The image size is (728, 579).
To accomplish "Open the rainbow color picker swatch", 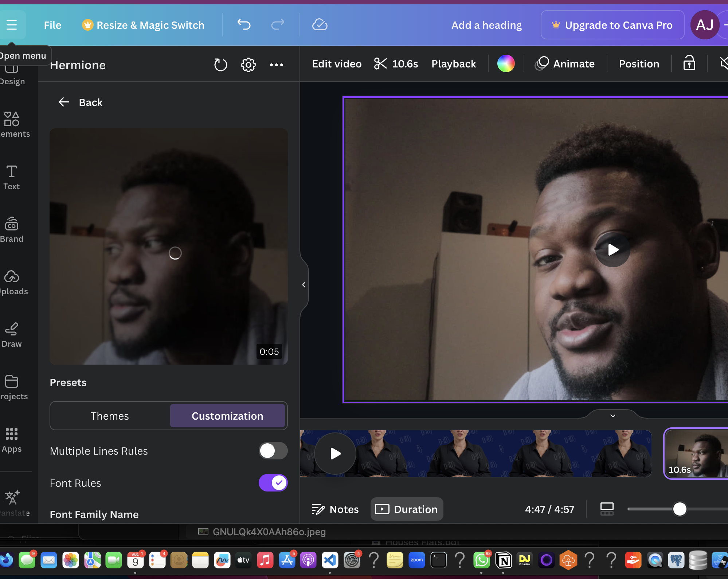I will point(506,64).
